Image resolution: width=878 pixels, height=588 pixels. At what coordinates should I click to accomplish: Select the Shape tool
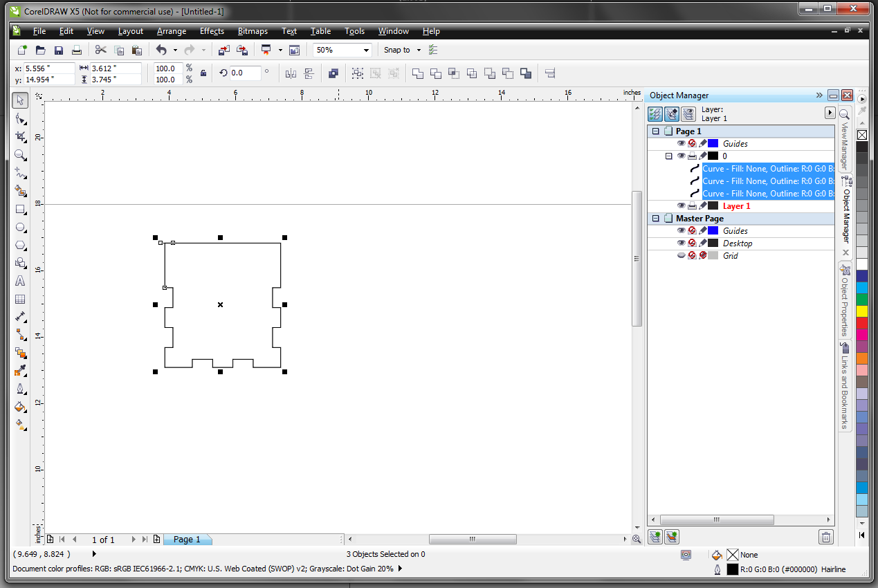tap(20, 118)
